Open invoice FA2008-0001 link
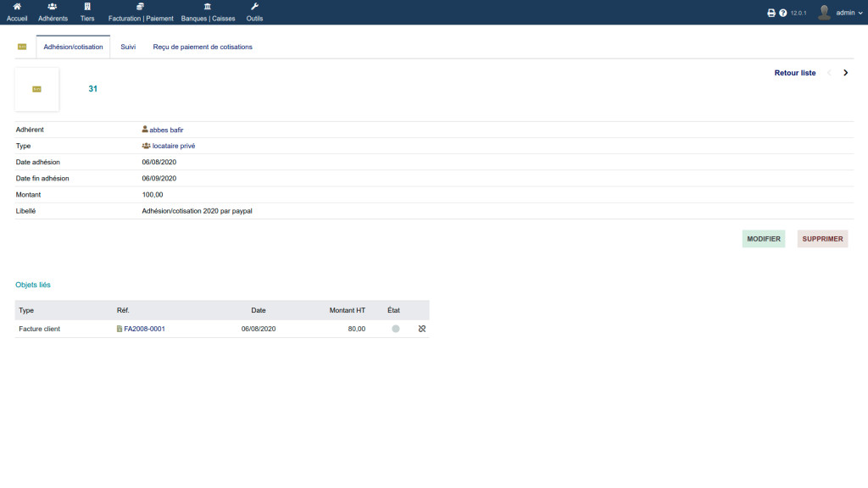 click(x=144, y=329)
